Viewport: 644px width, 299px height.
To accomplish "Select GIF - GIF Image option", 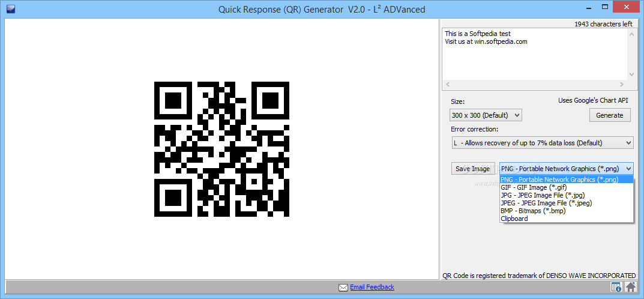I will 567,187.
